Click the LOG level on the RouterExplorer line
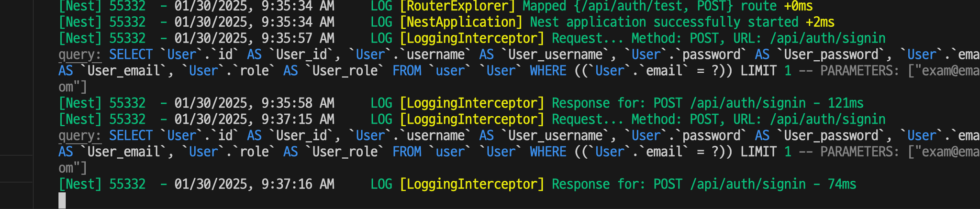 (x=381, y=6)
